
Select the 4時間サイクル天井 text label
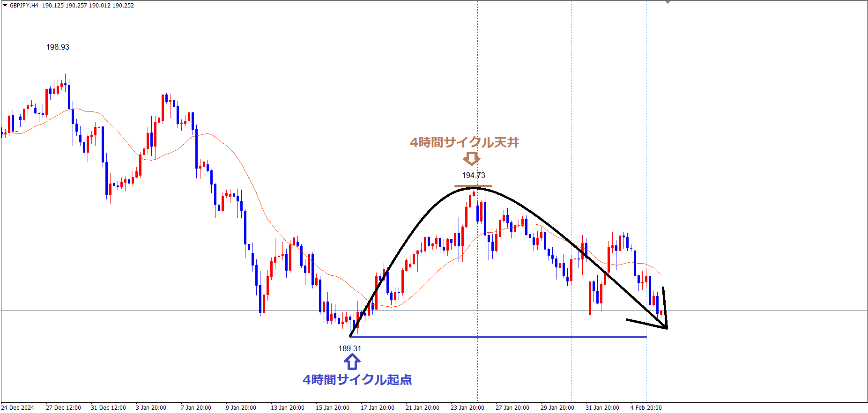464,142
